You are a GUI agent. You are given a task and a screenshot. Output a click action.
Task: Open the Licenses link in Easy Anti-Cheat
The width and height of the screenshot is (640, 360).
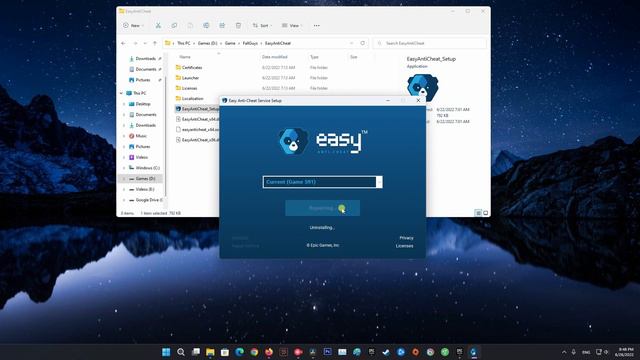404,246
